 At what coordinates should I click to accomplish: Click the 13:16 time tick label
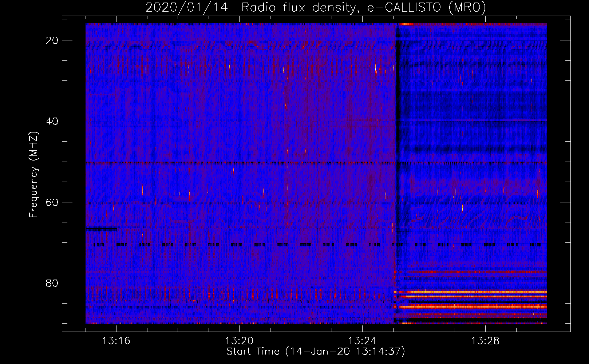coord(116,341)
